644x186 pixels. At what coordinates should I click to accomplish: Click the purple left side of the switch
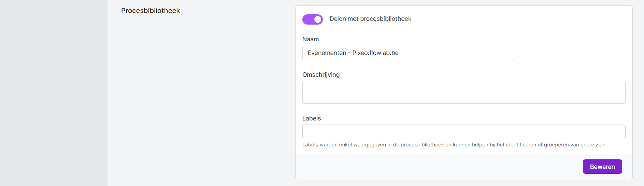tap(307, 19)
